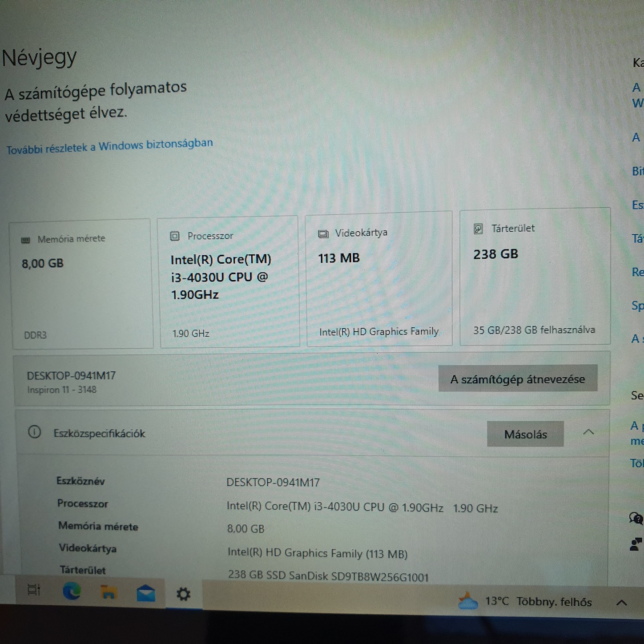The image size is (644, 644).
Task: Click A számítógép átnevezése button
Action: click(518, 379)
